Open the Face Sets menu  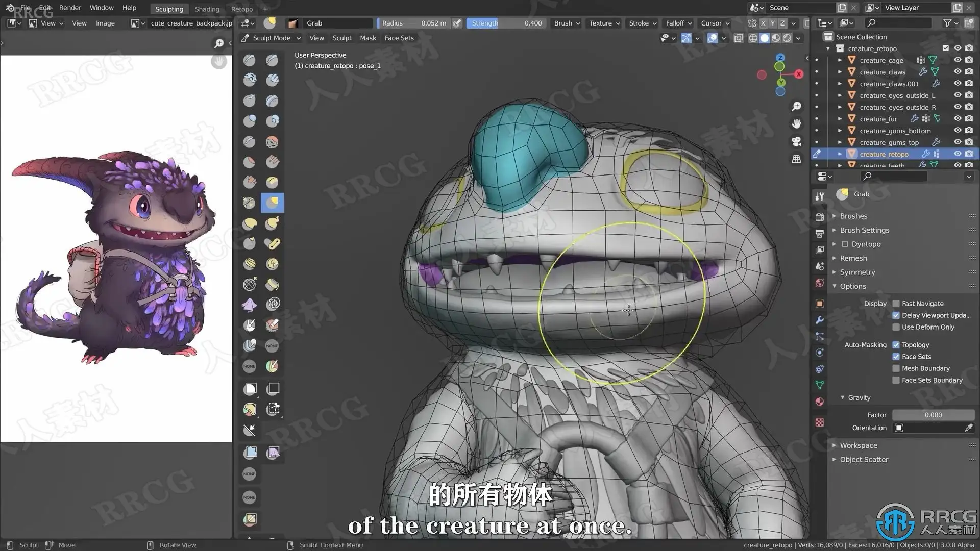pos(399,38)
